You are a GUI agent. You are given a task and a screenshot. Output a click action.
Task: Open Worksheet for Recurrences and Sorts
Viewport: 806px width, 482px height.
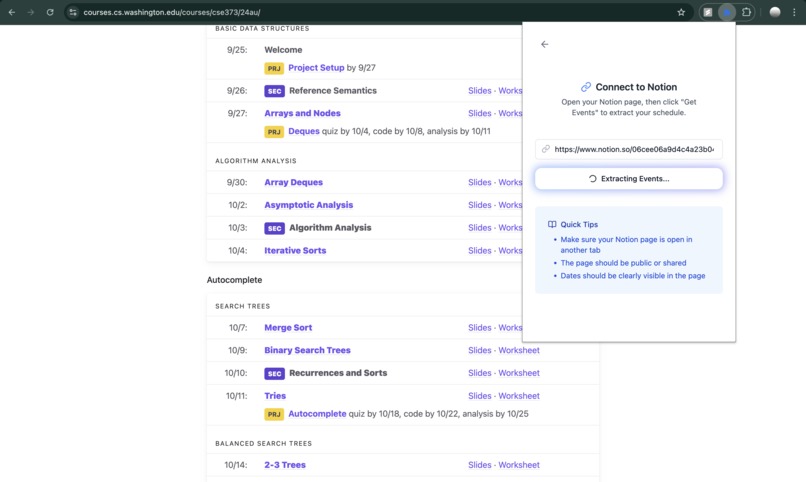tap(519, 373)
